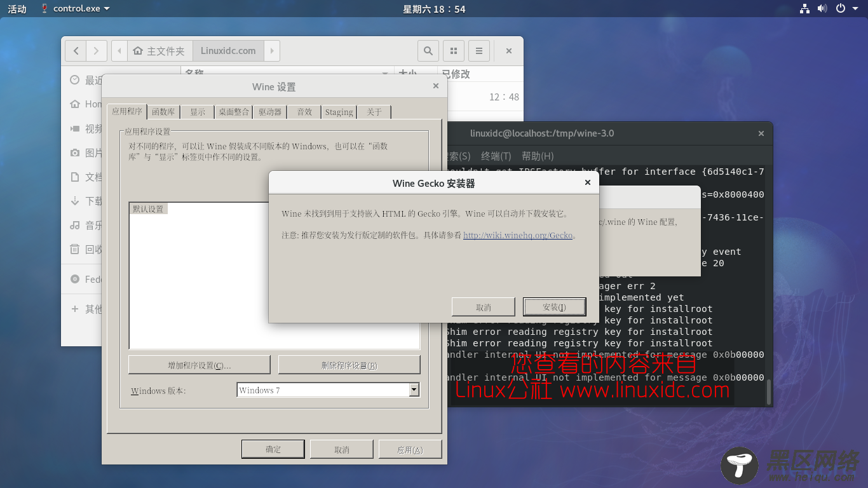Close the Wine settings window
This screenshot has width=868, height=488.
436,86
